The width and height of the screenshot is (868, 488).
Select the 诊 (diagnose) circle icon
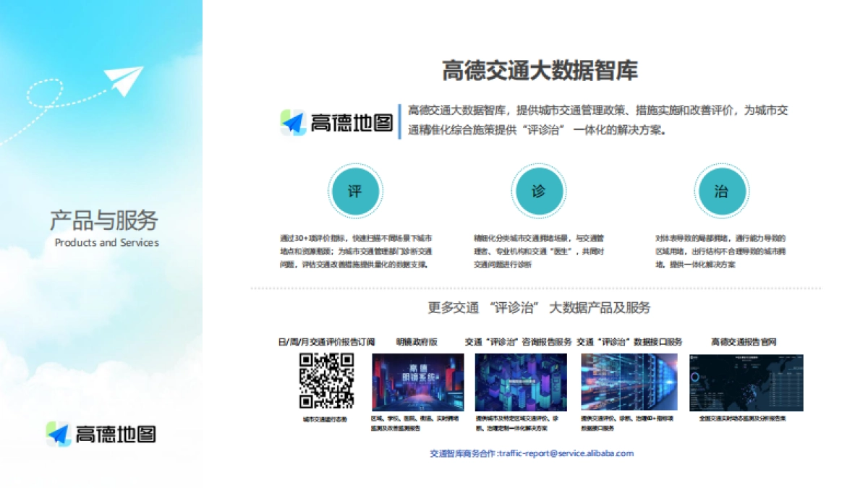click(539, 190)
